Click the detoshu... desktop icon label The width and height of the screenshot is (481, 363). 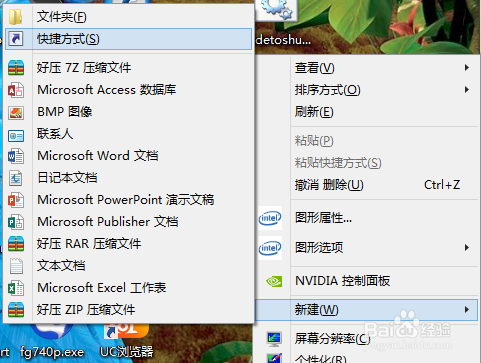[x=283, y=40]
